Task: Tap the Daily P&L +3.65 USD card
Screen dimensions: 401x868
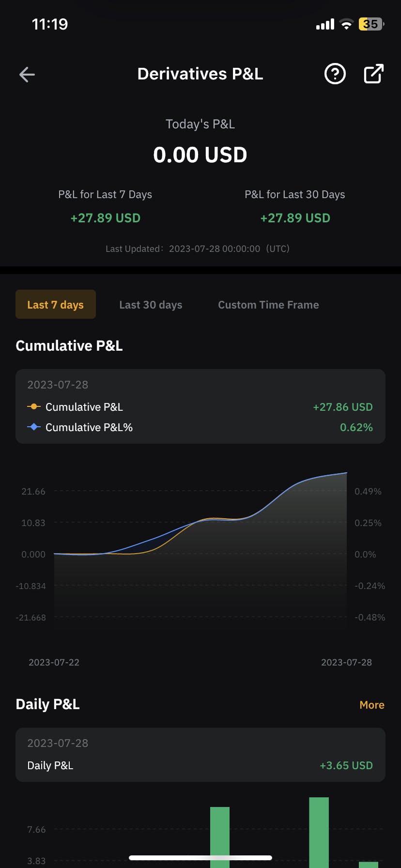Action: point(200,755)
